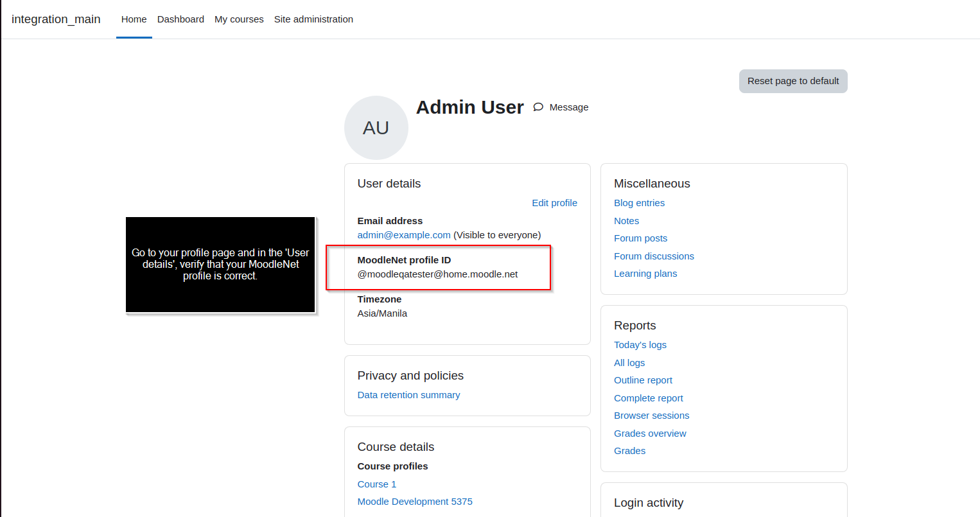Open the Grades link under Reports

629,451
